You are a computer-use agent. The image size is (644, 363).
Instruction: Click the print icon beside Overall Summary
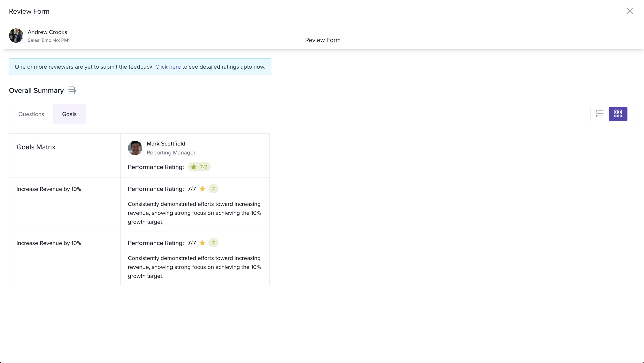[72, 91]
